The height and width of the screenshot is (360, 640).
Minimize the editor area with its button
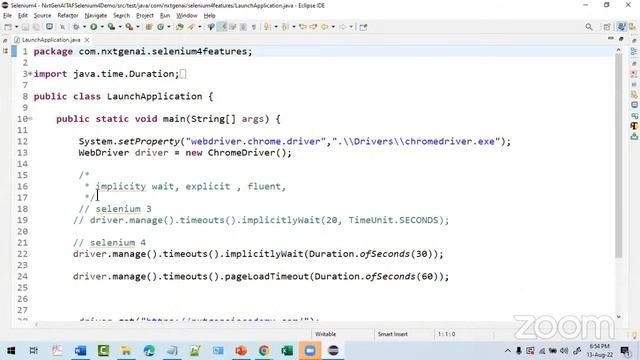click(611, 39)
